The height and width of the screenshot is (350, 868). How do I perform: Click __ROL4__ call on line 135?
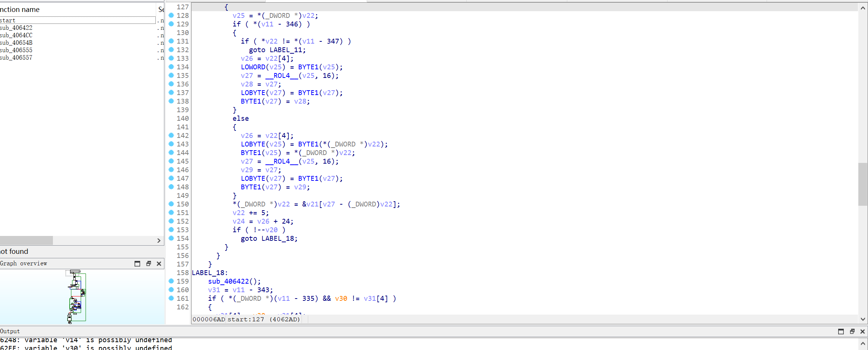[282, 76]
